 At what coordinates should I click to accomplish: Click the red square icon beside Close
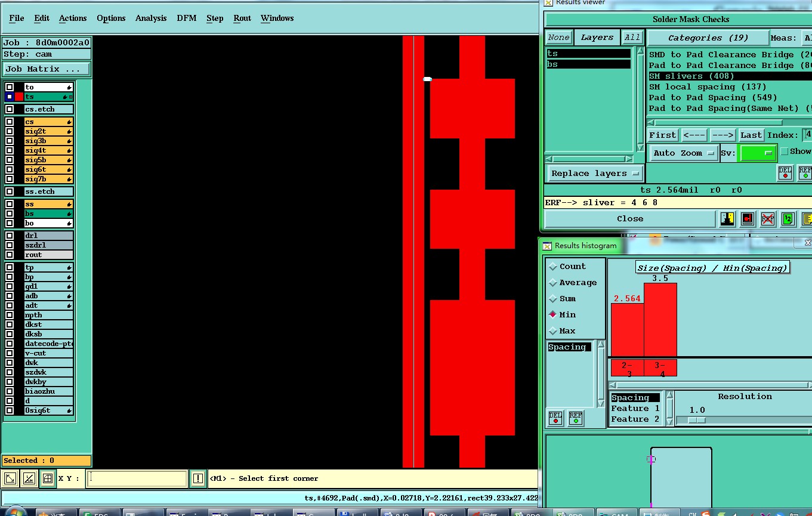pos(748,219)
